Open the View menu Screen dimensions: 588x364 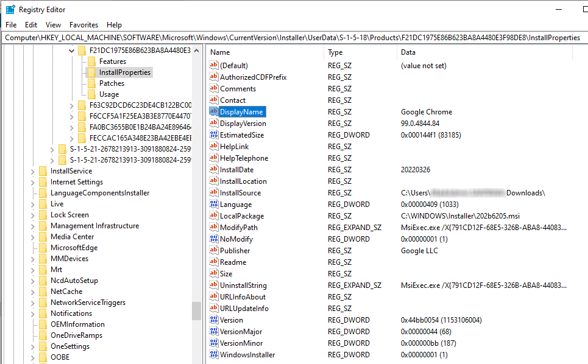(53, 24)
